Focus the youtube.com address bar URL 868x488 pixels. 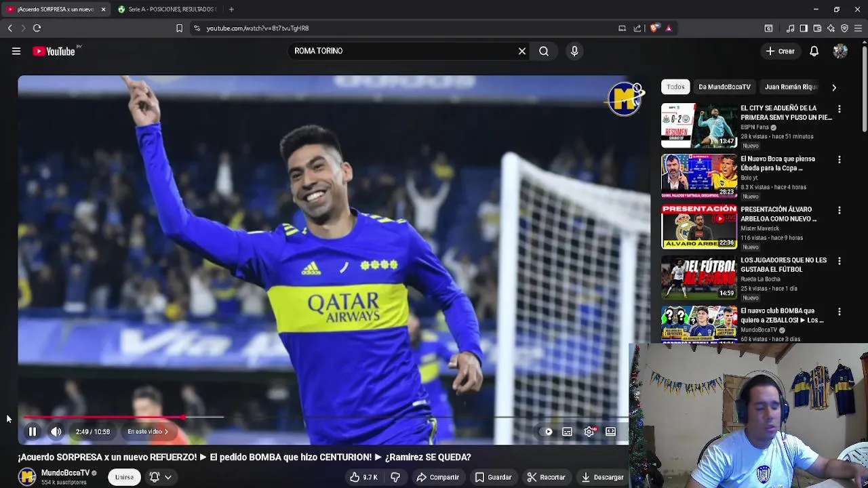[258, 28]
